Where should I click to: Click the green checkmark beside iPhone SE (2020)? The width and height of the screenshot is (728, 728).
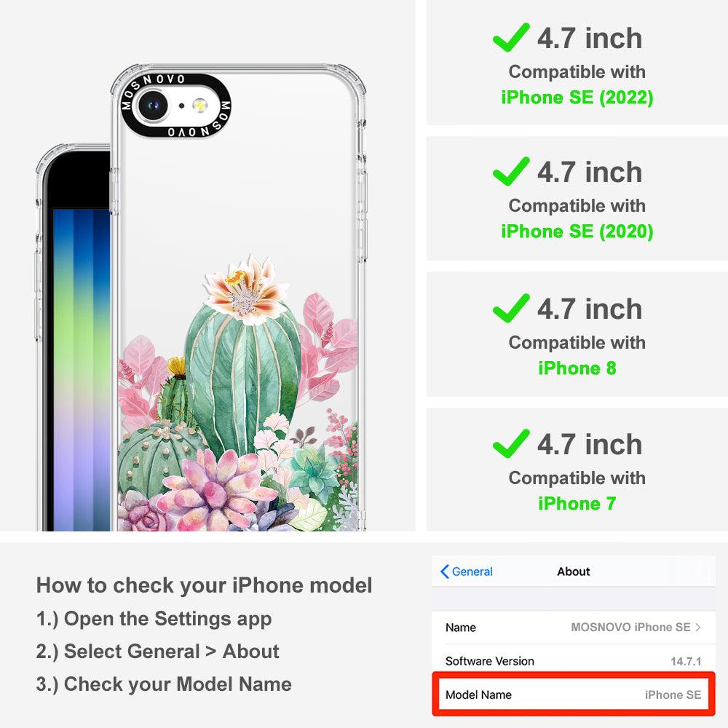click(511, 171)
